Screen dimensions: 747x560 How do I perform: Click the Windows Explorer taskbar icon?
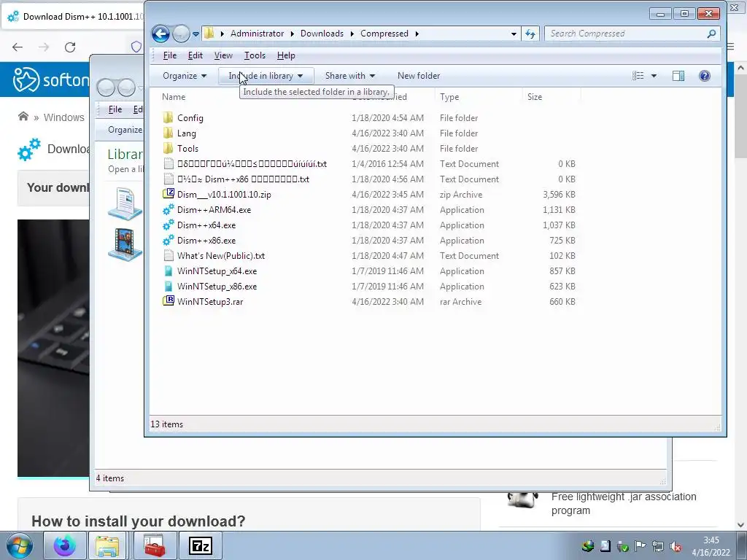107,545
